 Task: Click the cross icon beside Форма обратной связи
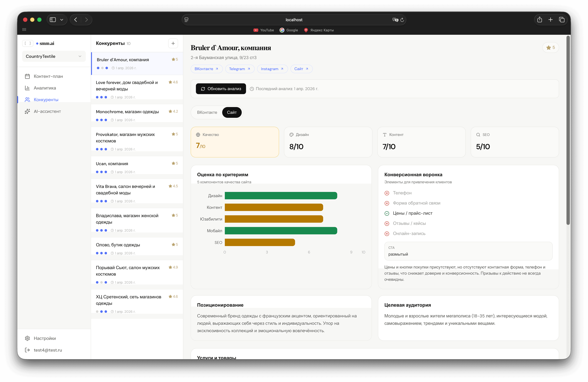[x=387, y=203]
